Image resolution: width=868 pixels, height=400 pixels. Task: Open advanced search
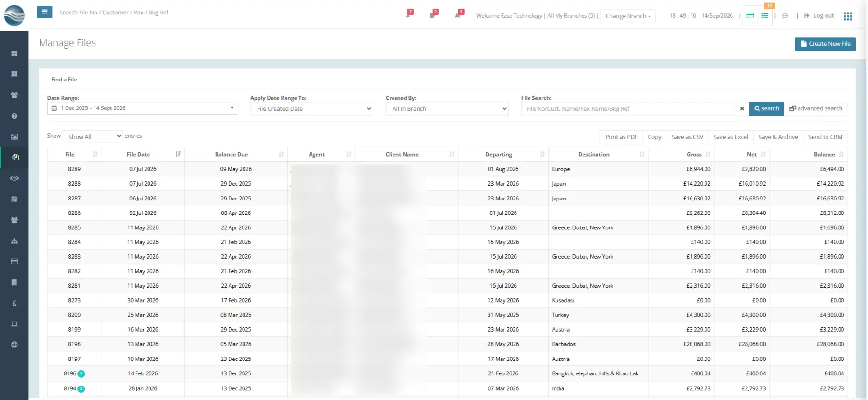tap(815, 109)
